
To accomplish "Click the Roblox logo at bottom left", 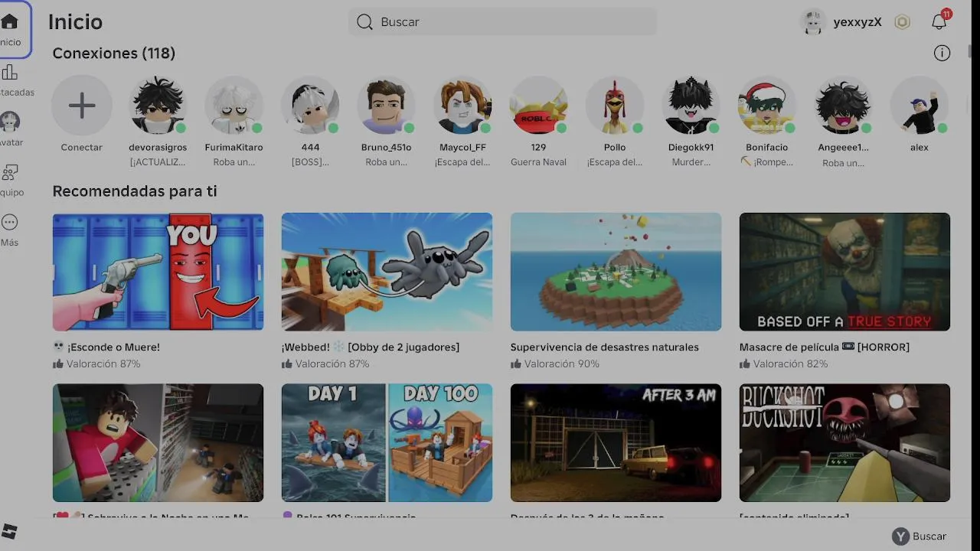I will pyautogui.click(x=9, y=532).
